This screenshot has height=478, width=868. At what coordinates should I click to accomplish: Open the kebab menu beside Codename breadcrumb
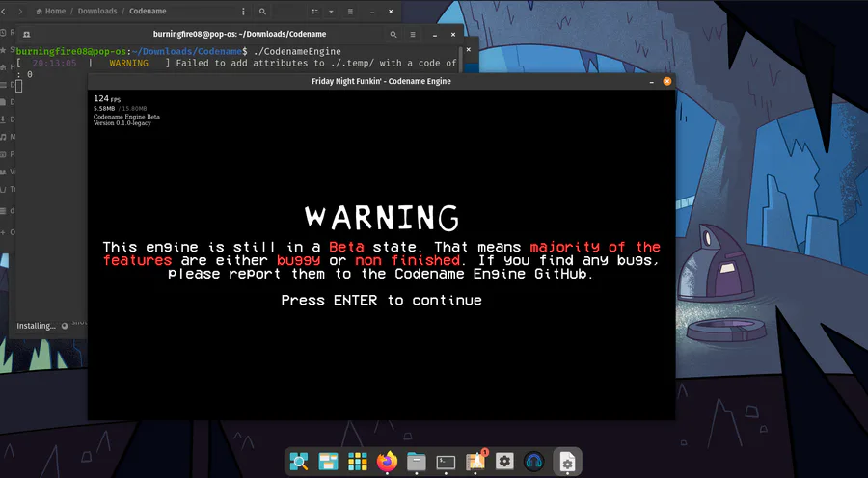[243, 11]
